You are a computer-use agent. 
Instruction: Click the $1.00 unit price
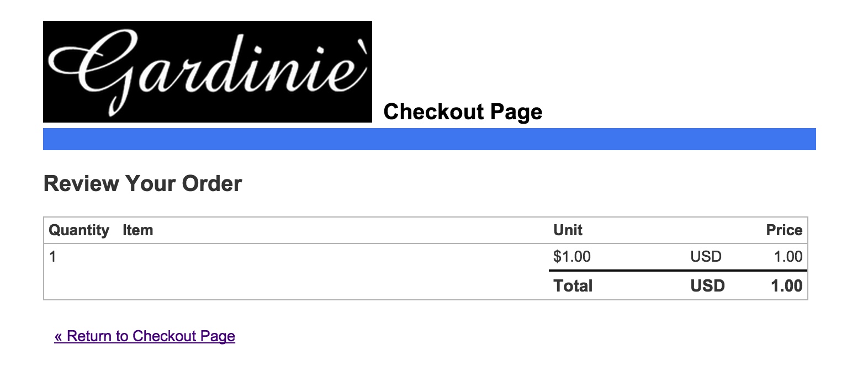[x=571, y=257]
